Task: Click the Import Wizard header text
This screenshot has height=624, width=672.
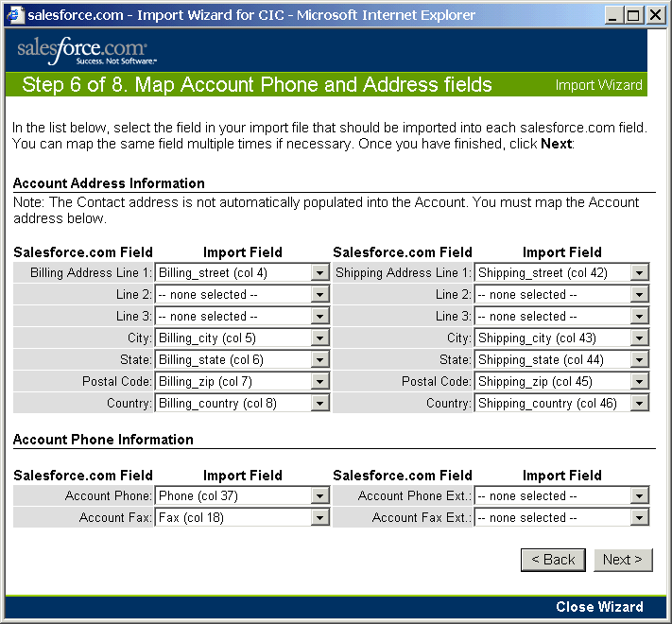Action: [598, 85]
